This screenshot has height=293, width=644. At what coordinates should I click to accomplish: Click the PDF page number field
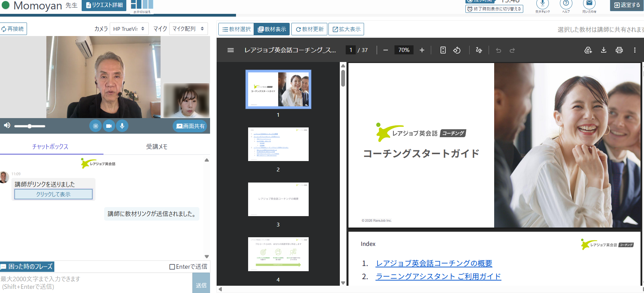(x=351, y=50)
